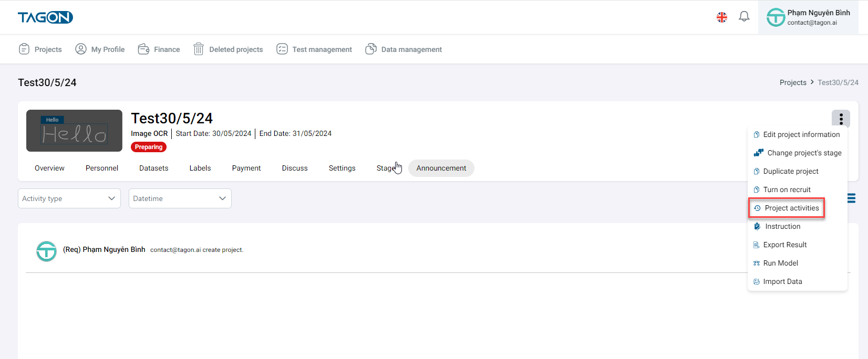The image size is (868, 359).
Task: Click the TAGON logo
Action: coord(45,17)
